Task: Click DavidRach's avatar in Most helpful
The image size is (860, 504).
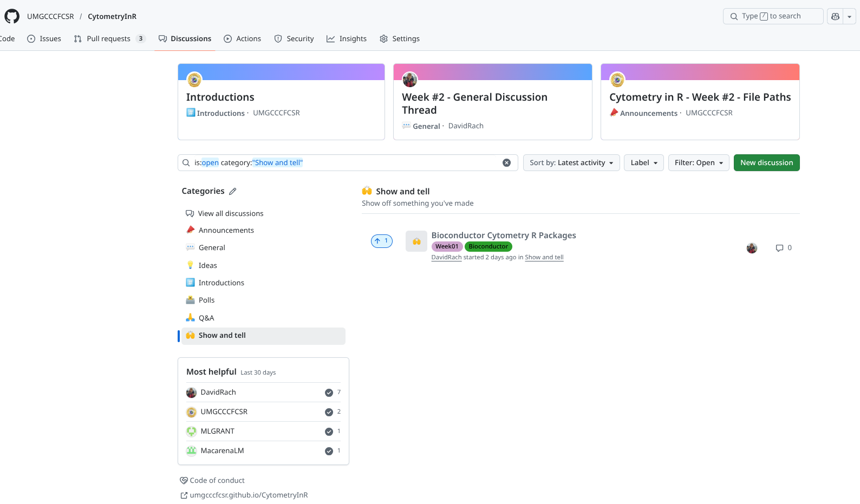Action: (x=191, y=392)
